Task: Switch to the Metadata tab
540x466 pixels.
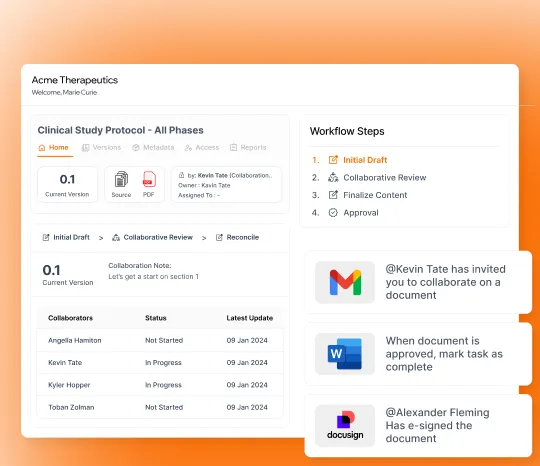Action: [x=153, y=147]
